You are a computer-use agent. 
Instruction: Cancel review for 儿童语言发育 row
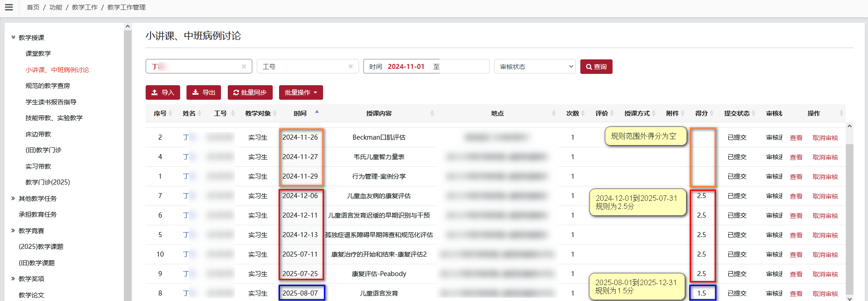tap(825, 294)
